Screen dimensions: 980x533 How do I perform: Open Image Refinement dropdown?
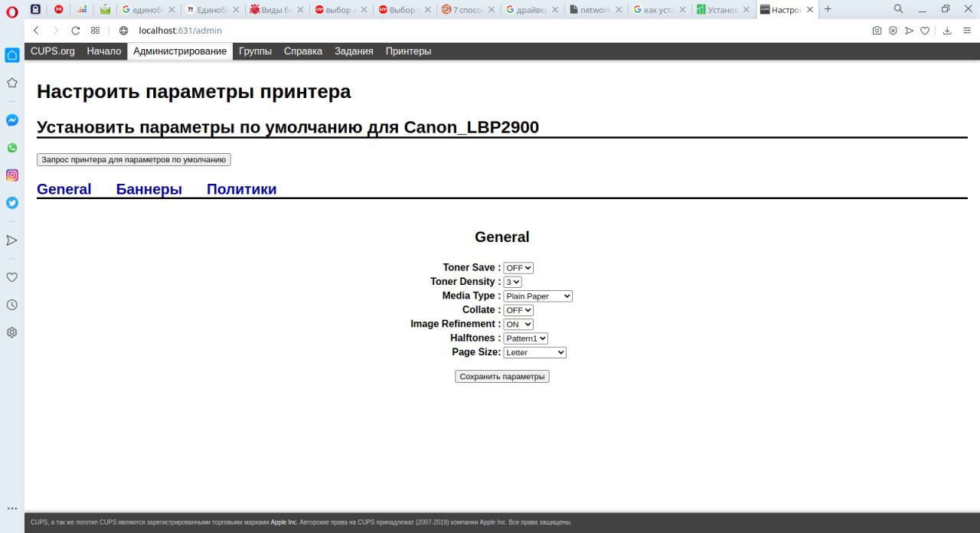(518, 325)
